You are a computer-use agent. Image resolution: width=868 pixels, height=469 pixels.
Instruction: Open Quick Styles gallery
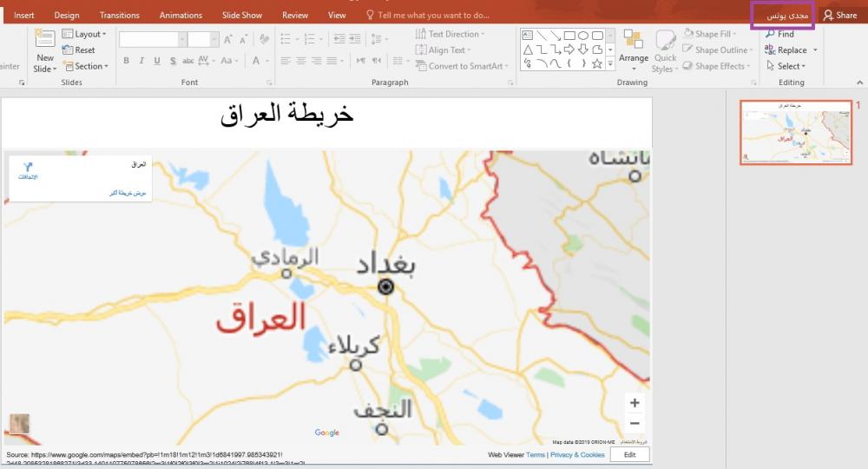click(x=665, y=50)
